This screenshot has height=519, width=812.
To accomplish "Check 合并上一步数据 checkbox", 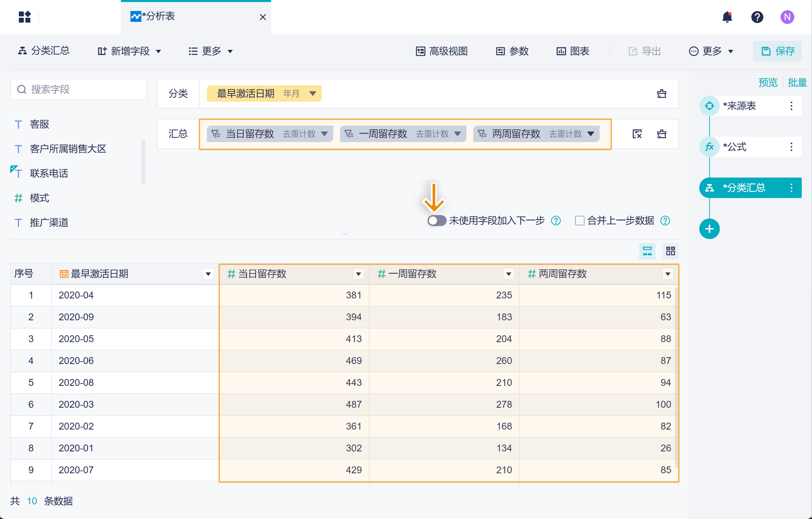I will pyautogui.click(x=579, y=221).
